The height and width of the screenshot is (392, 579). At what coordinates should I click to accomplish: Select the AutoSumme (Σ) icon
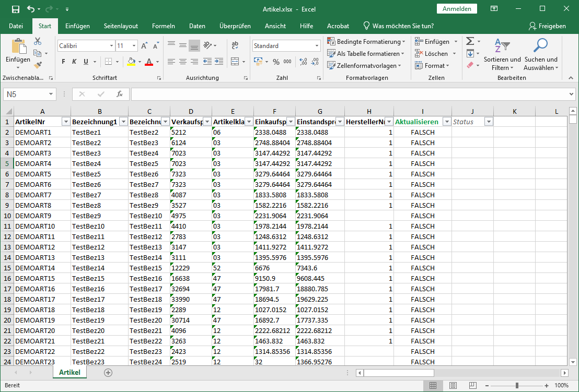[470, 41]
